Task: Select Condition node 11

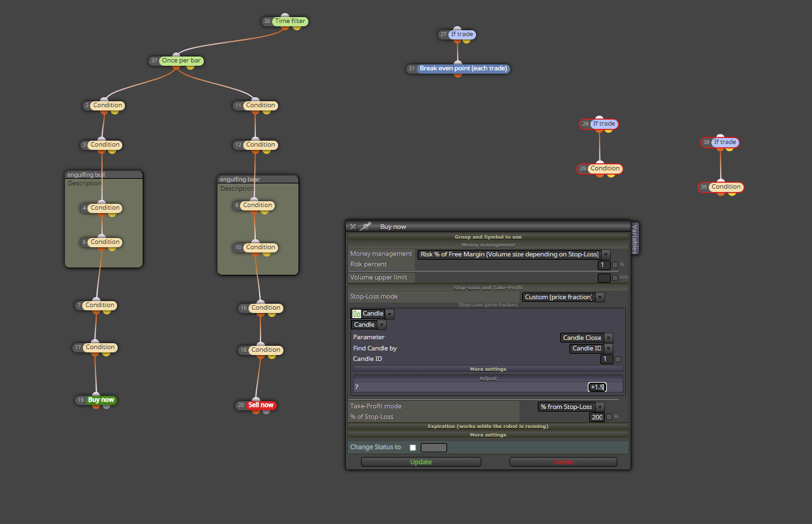Action: click(x=261, y=105)
